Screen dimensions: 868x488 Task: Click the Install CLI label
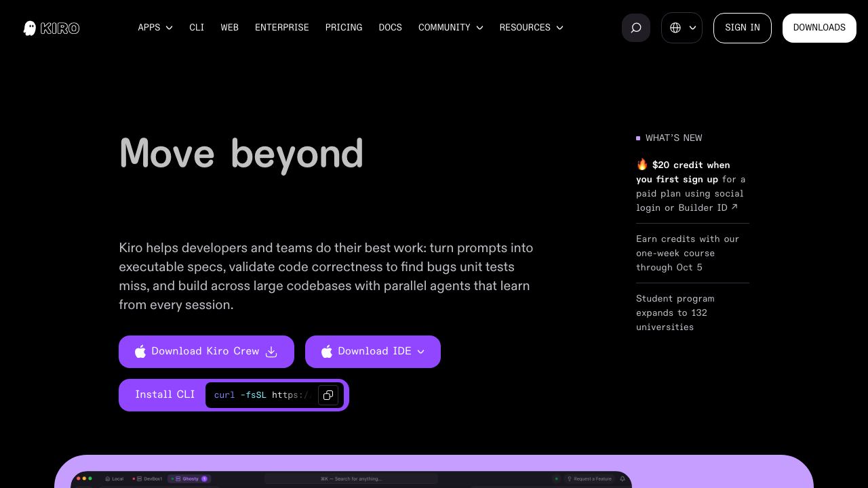coord(165,394)
